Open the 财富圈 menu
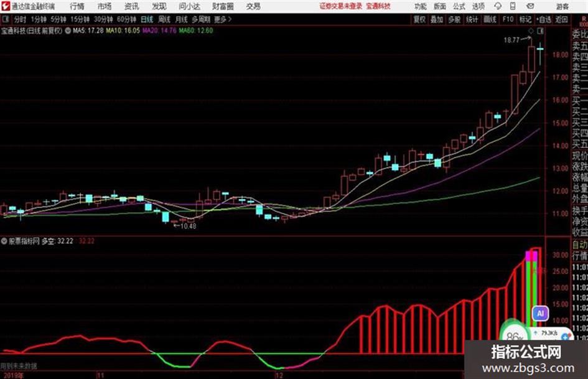 tap(223, 6)
